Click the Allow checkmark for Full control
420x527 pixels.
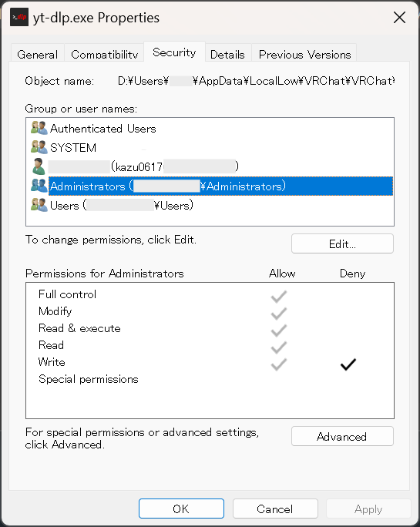279,297
